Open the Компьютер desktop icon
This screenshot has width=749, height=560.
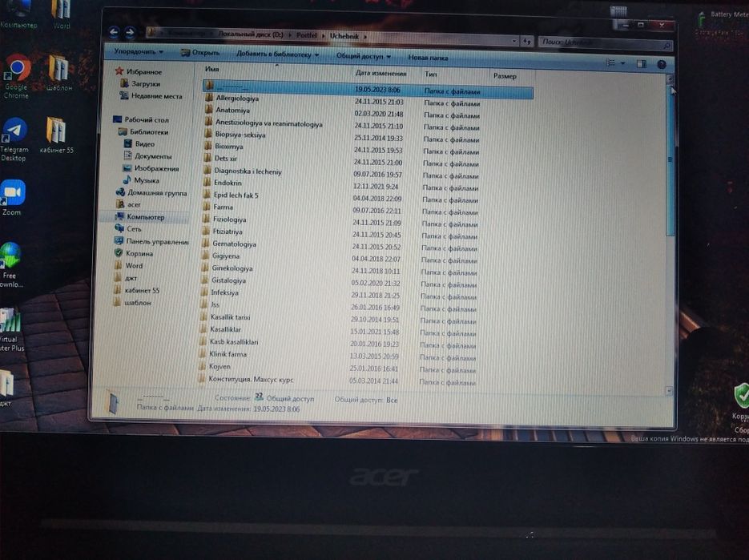pos(18,14)
